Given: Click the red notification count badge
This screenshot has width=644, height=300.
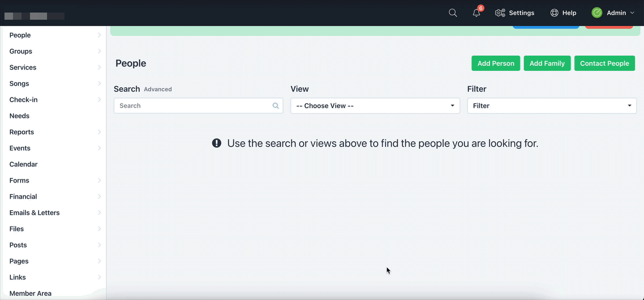Looking at the screenshot, I should click(x=481, y=8).
